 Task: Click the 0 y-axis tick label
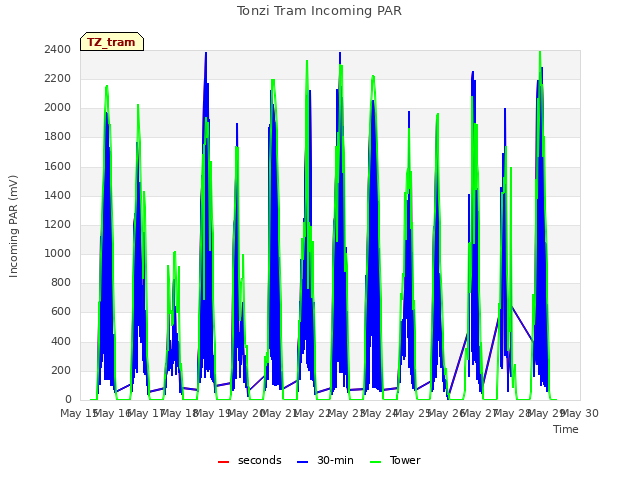[x=68, y=400]
